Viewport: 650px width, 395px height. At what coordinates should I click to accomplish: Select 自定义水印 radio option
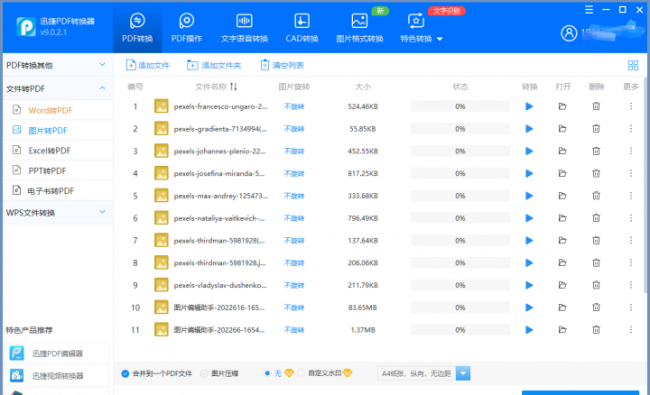click(301, 373)
